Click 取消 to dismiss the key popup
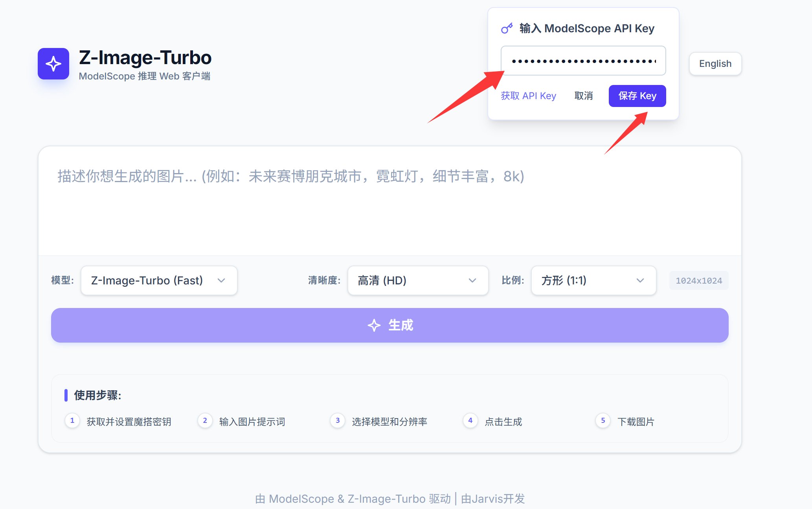Viewport: 812px width, 509px height. [583, 96]
